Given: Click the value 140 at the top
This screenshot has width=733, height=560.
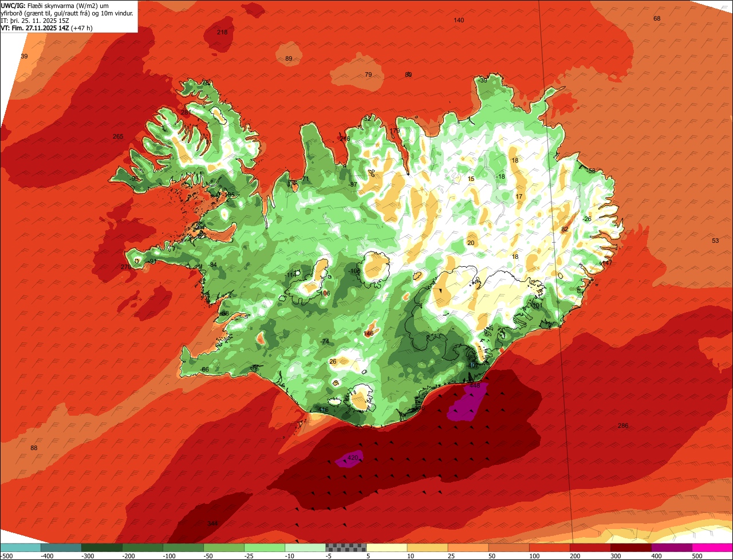Looking at the screenshot, I should [x=459, y=20].
